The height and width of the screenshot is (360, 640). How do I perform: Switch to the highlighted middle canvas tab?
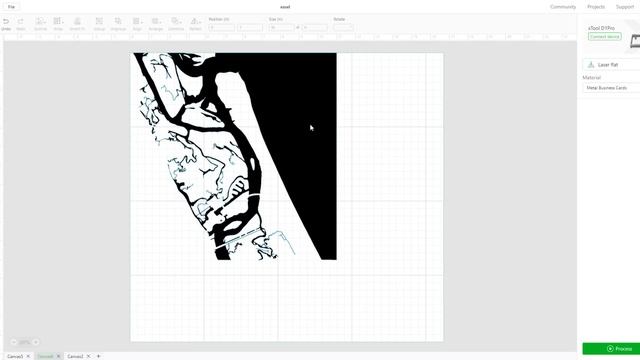pyautogui.click(x=45, y=356)
